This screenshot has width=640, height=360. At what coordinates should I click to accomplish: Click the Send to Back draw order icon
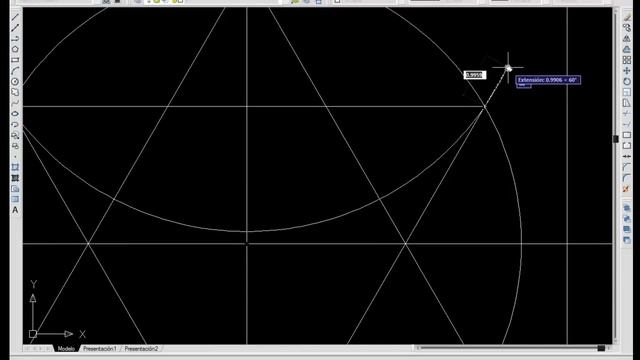click(x=627, y=219)
